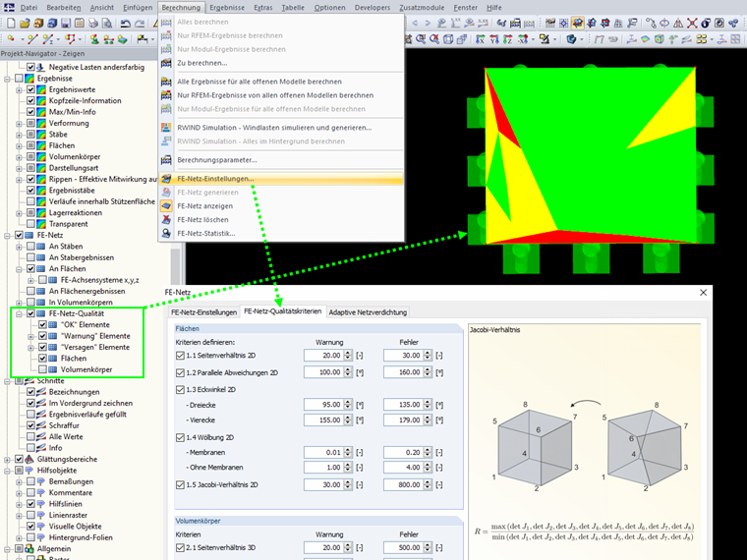Click the New model icon in the toolbar
Viewport: 747px width, 560px height.
point(11,23)
